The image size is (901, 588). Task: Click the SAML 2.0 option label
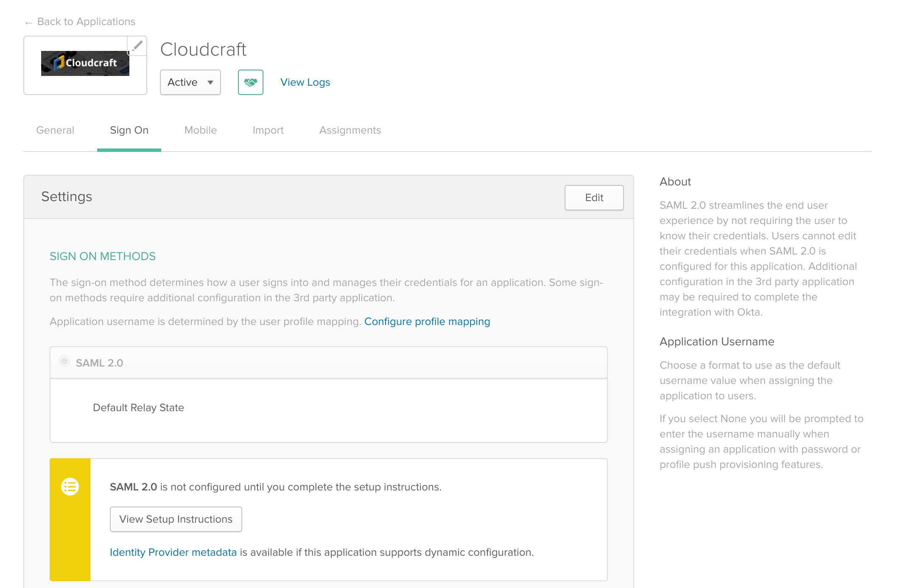pos(100,363)
